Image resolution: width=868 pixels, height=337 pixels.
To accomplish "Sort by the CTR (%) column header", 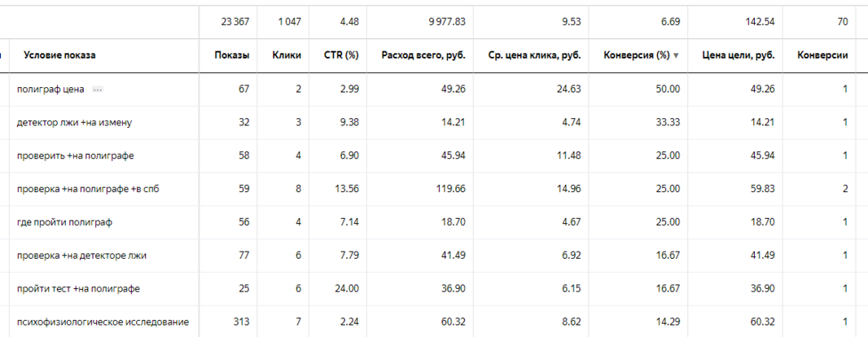I will click(341, 55).
